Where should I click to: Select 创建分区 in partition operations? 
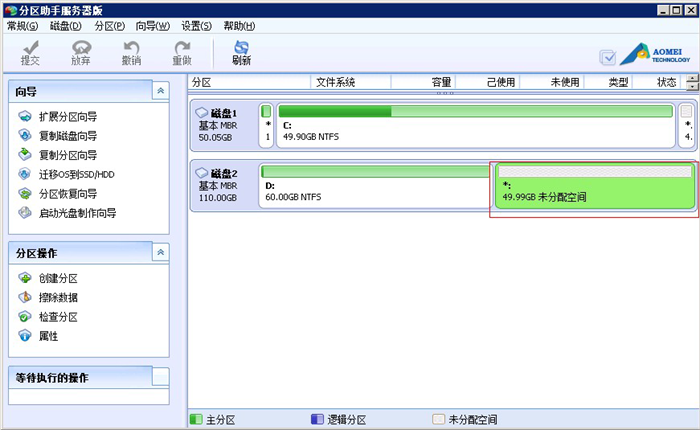pyautogui.click(x=57, y=278)
